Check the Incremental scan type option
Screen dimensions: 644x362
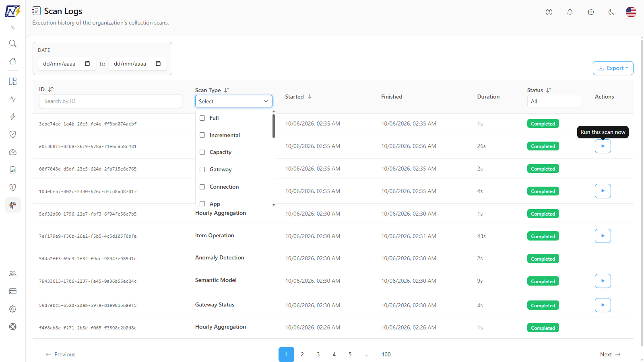(202, 135)
